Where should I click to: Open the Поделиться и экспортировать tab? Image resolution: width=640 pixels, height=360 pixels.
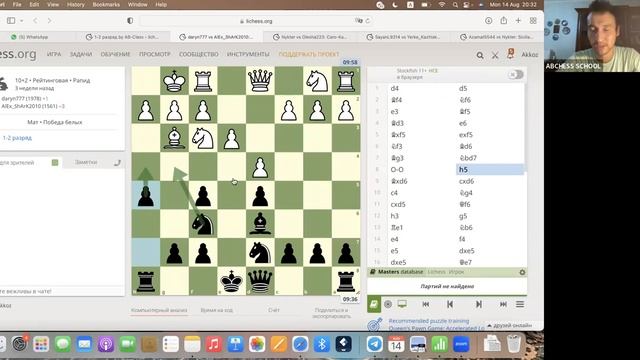point(331,313)
